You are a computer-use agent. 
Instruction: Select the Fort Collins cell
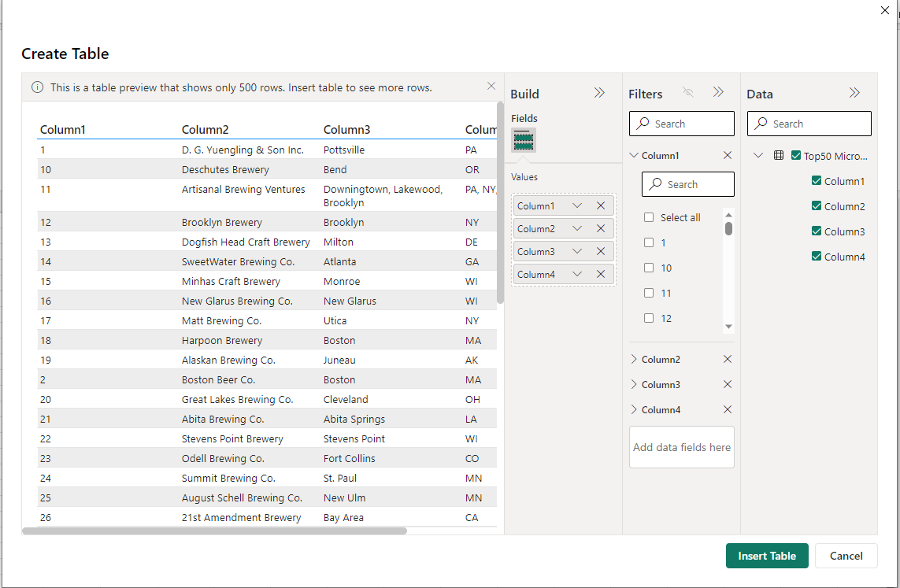[349, 458]
